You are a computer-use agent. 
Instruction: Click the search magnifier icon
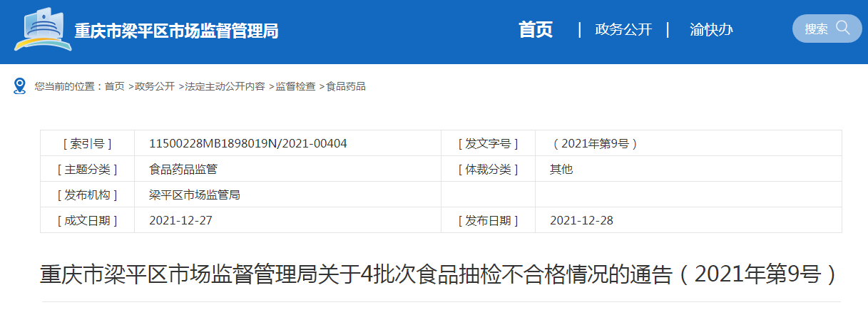(x=842, y=28)
